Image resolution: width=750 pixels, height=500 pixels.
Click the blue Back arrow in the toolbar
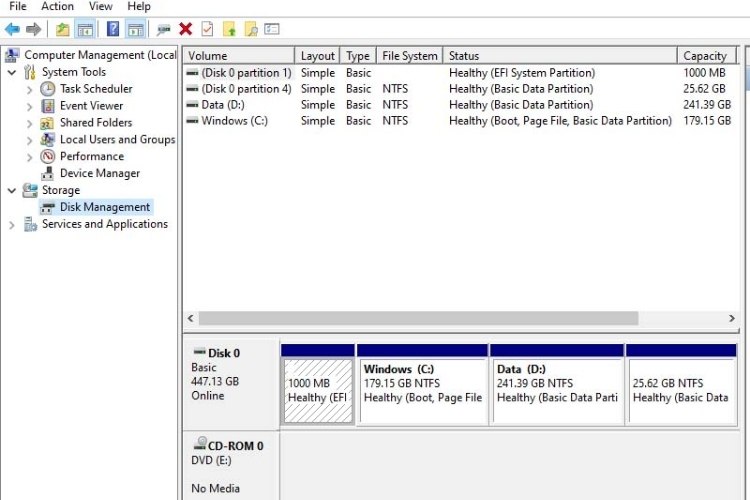tap(12, 29)
